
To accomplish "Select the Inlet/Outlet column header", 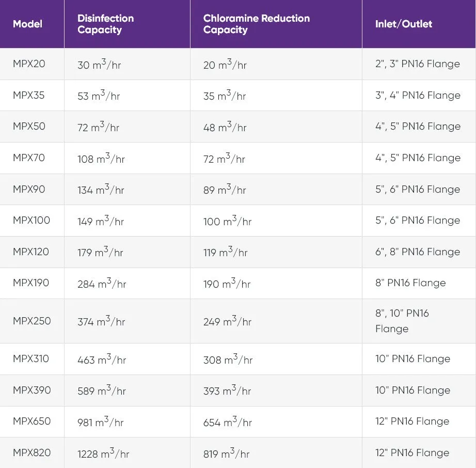I will click(x=403, y=24).
